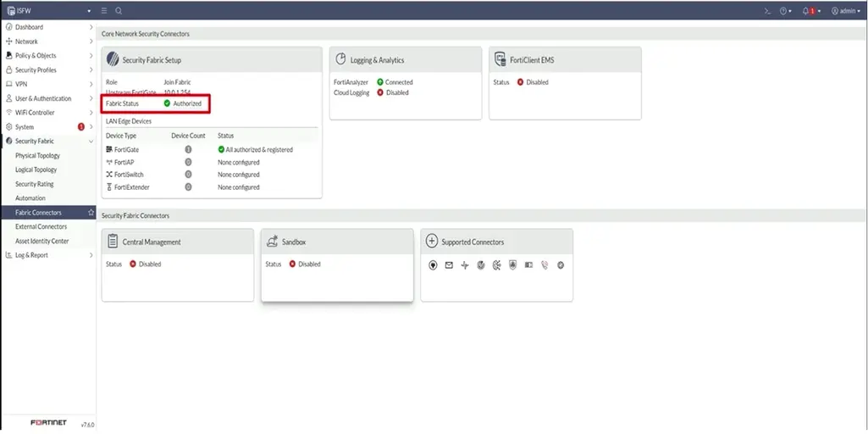Click the v7.6.0 version label
868x434 pixels.
click(87, 424)
